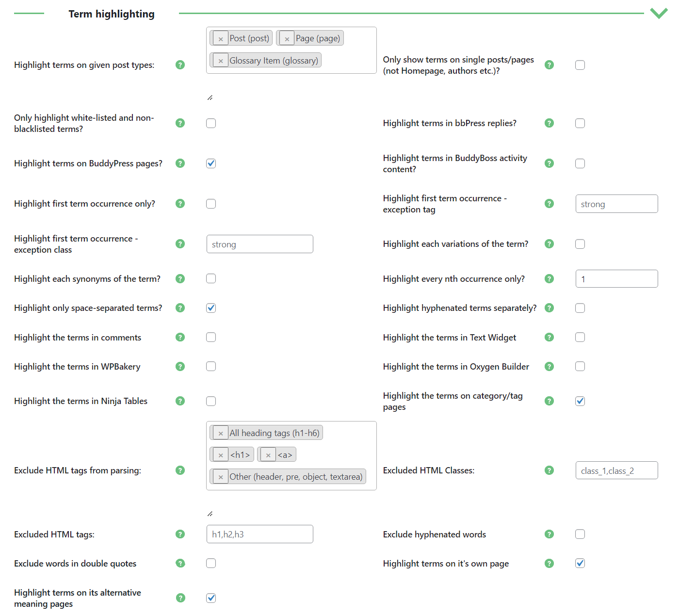
Task: Tick Exclude hyphenated words checkbox
Action: tap(580, 534)
